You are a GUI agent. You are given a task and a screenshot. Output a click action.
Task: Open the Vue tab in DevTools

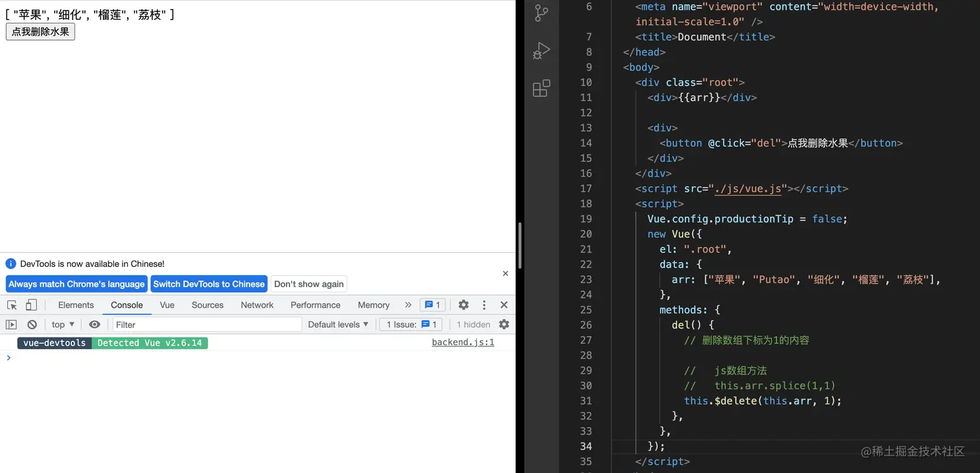click(x=167, y=305)
